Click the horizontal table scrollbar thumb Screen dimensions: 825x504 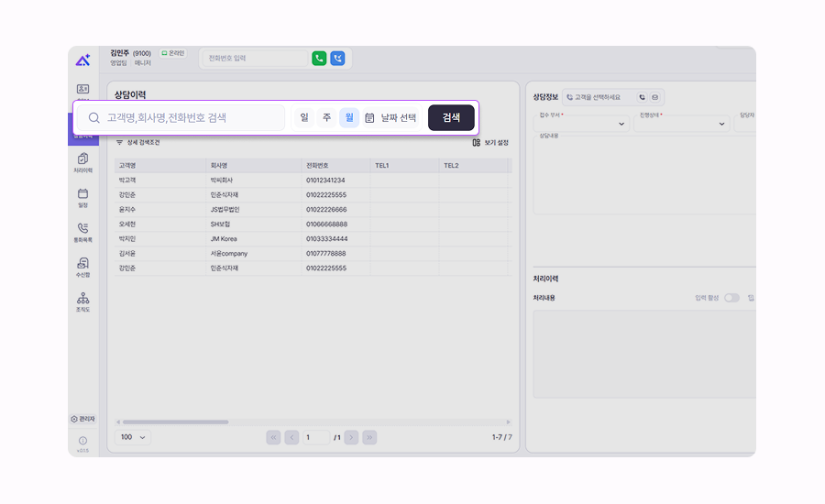[x=176, y=422]
